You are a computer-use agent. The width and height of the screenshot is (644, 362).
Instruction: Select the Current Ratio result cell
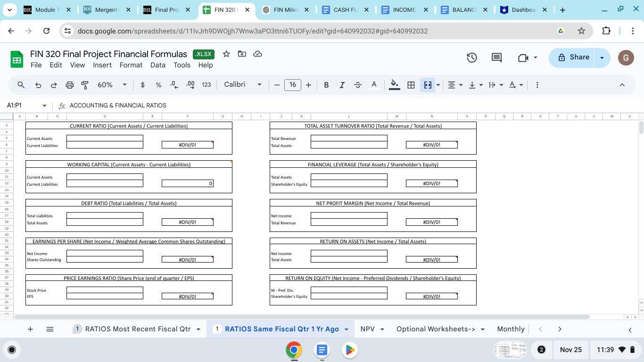pyautogui.click(x=188, y=145)
